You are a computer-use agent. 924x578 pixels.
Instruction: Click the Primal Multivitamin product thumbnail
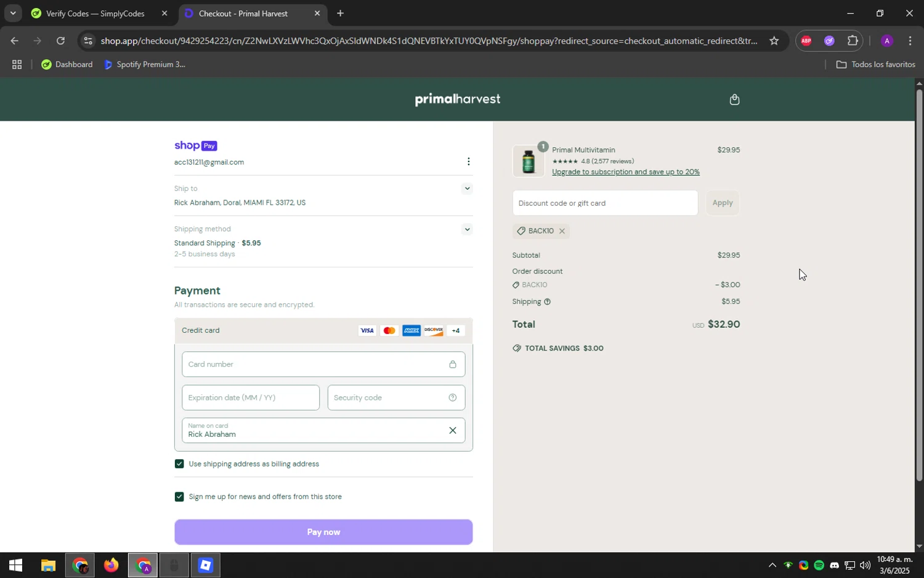coord(529,161)
